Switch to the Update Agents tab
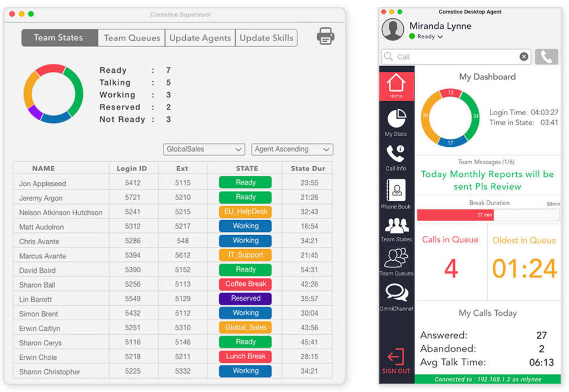This screenshot has height=392, width=569. click(200, 38)
